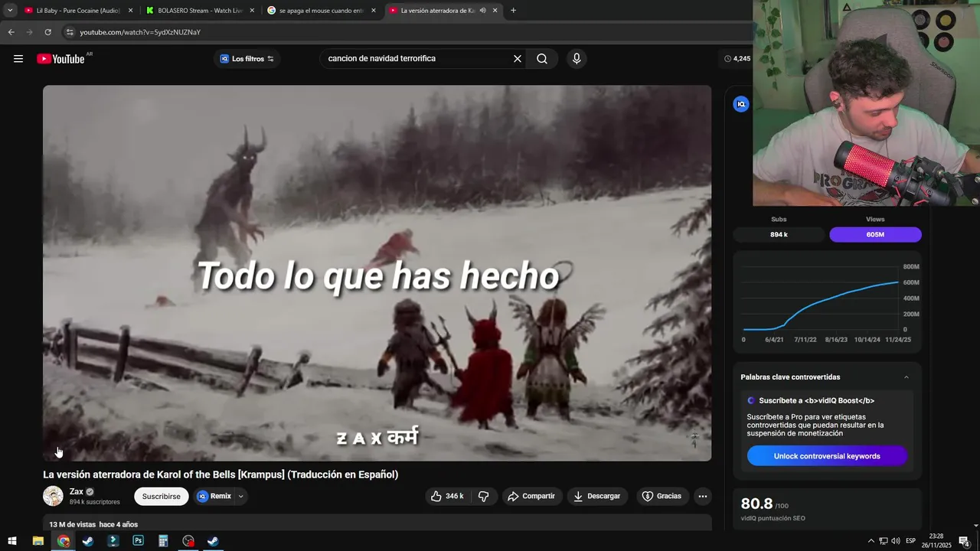Download the video with Descargar

coord(596,496)
